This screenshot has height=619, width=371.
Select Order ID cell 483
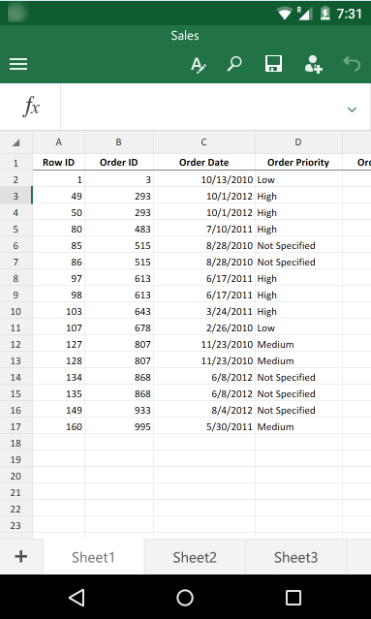(x=119, y=229)
